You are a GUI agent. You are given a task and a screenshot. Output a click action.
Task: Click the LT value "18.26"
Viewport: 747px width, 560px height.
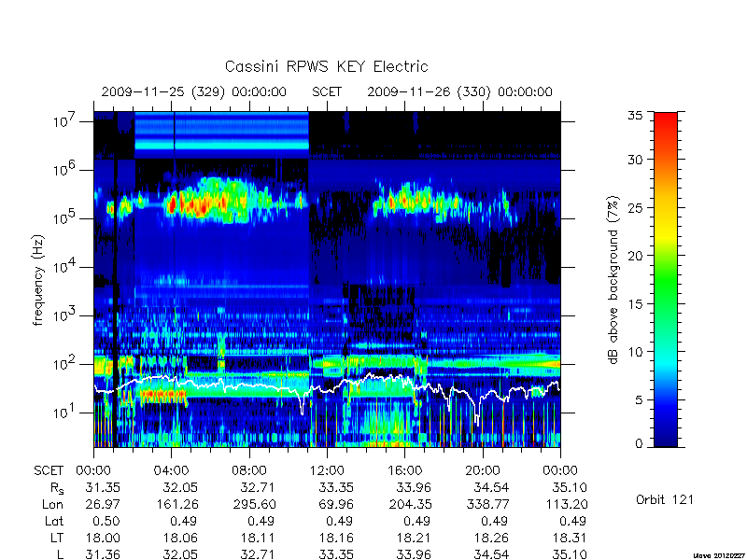click(491, 538)
